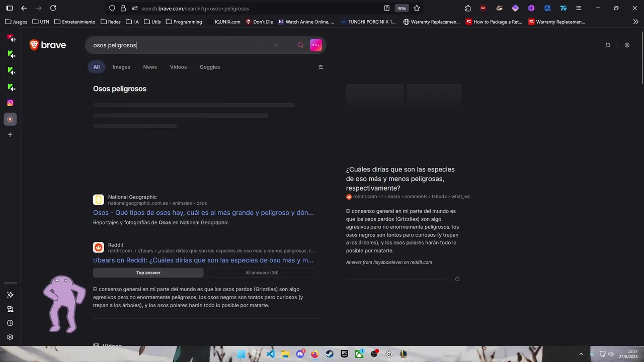Open the sidebar history clock icon
644x362 pixels.
[10, 323]
